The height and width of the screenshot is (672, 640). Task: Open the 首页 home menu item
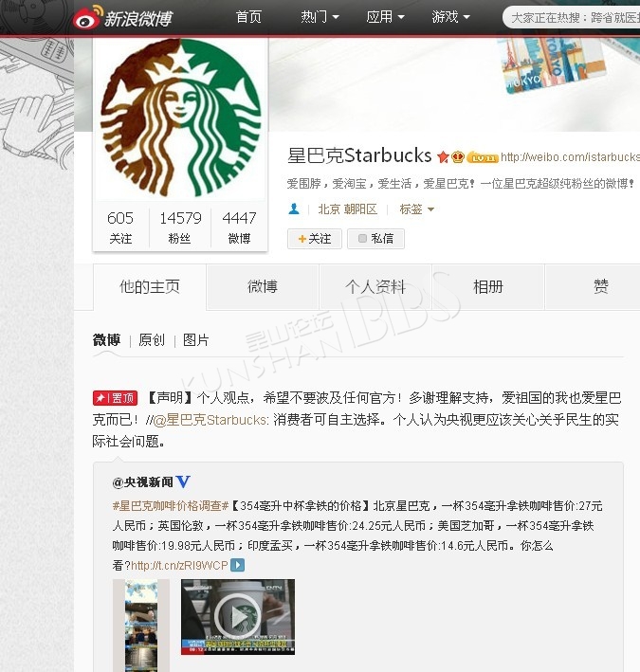pyautogui.click(x=248, y=17)
